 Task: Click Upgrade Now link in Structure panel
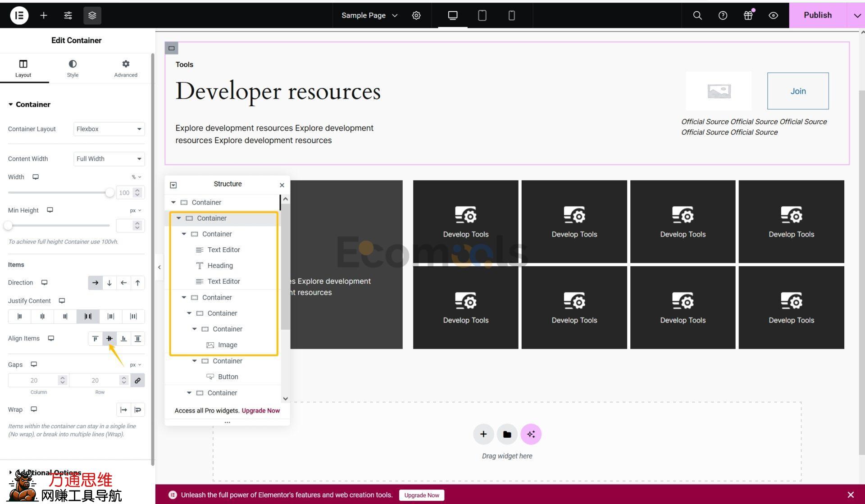coord(260,411)
